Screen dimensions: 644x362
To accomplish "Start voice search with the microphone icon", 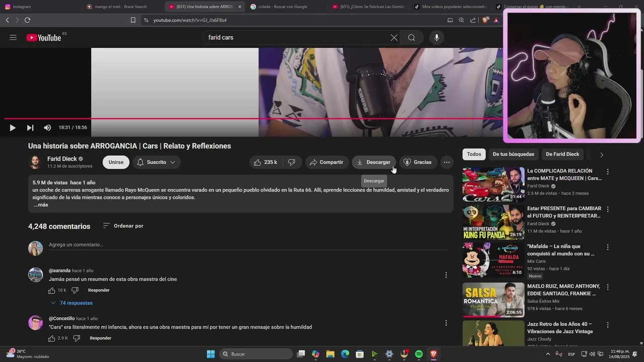I will click(x=437, y=38).
